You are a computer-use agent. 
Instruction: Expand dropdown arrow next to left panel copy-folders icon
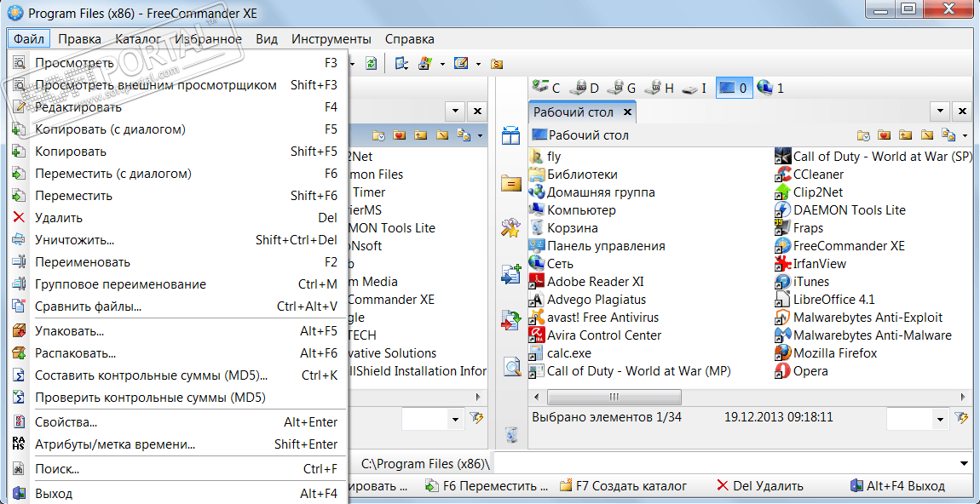click(x=481, y=135)
